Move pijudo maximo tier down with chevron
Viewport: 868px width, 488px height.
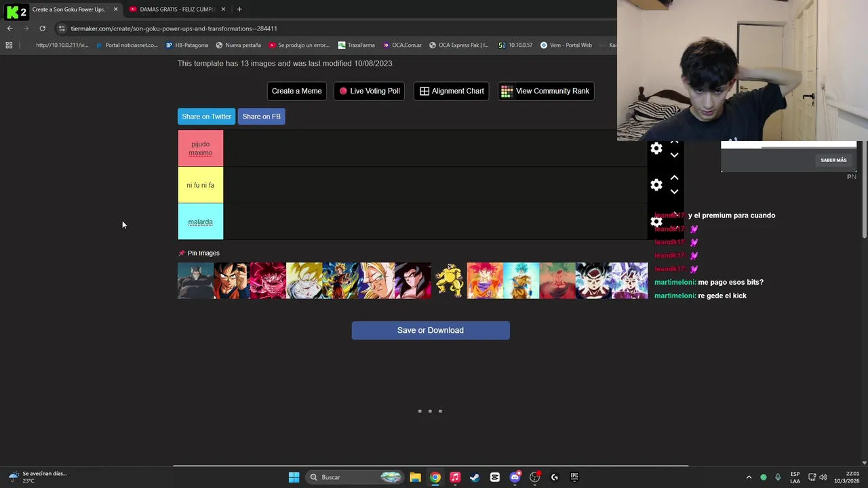pyautogui.click(x=674, y=155)
